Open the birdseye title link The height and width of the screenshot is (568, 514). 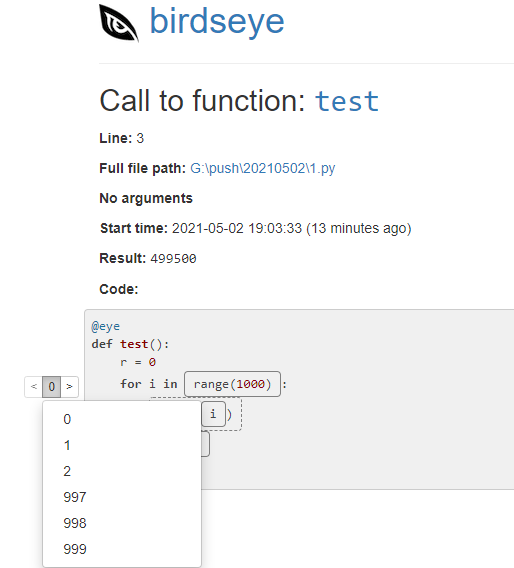tap(217, 22)
